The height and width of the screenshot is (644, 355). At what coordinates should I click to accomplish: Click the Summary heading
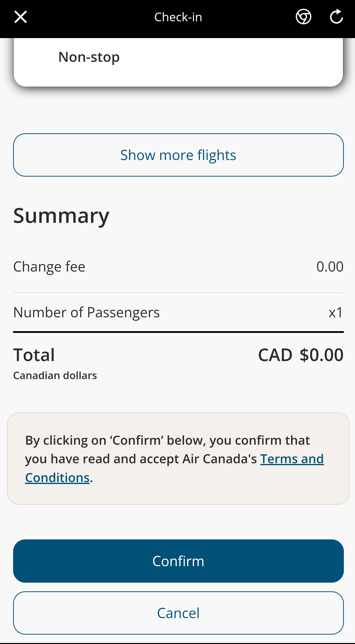coord(61,215)
